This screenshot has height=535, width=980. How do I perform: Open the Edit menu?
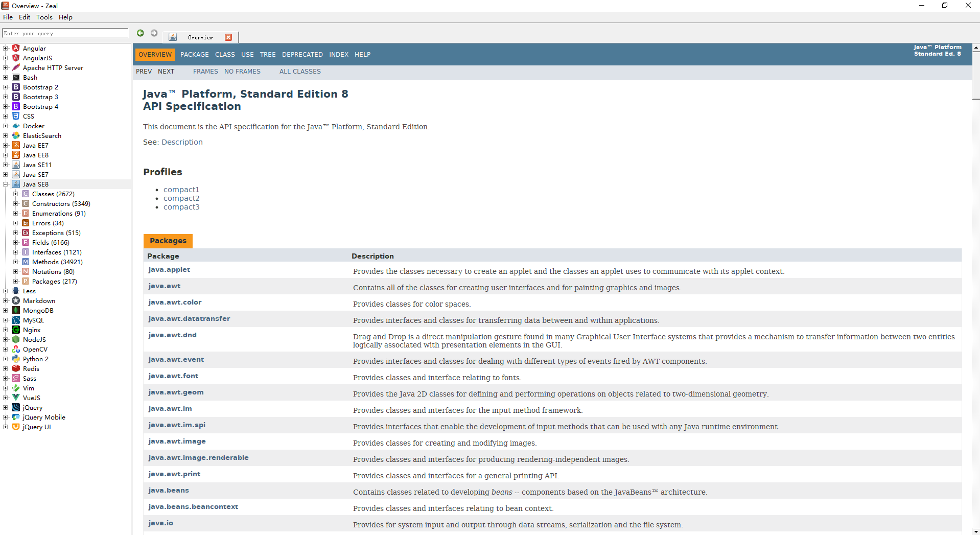coord(25,17)
